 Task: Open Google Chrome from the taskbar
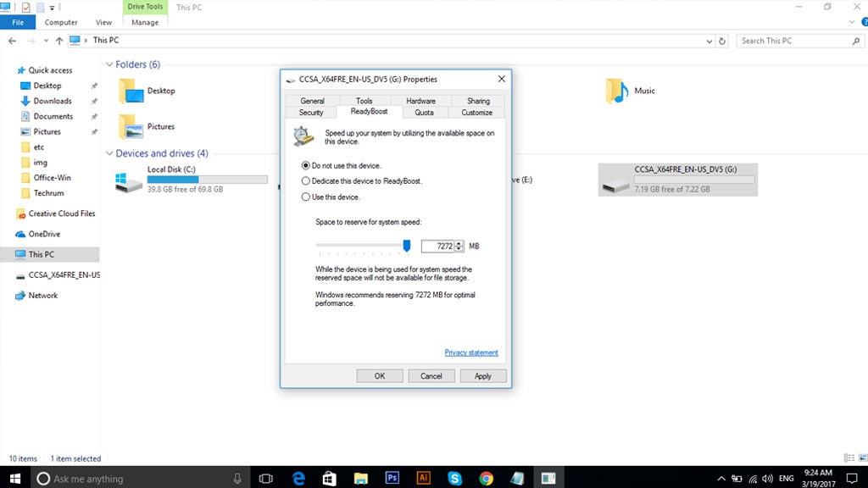486,478
